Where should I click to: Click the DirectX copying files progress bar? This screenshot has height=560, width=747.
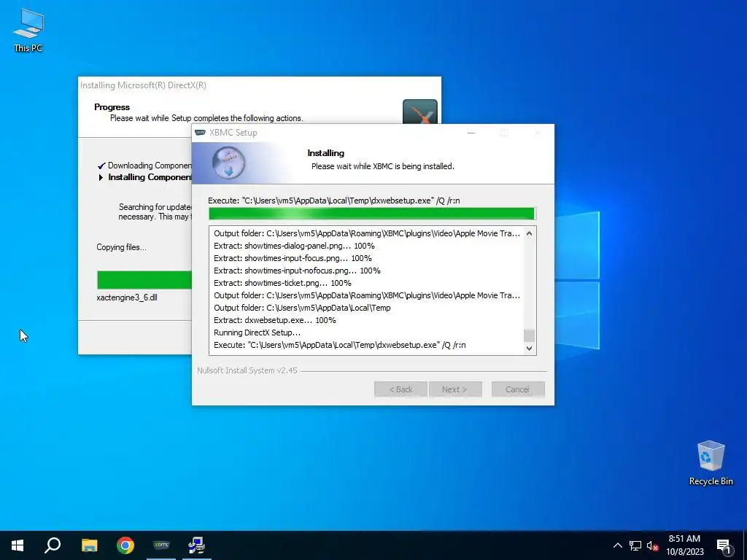144,279
